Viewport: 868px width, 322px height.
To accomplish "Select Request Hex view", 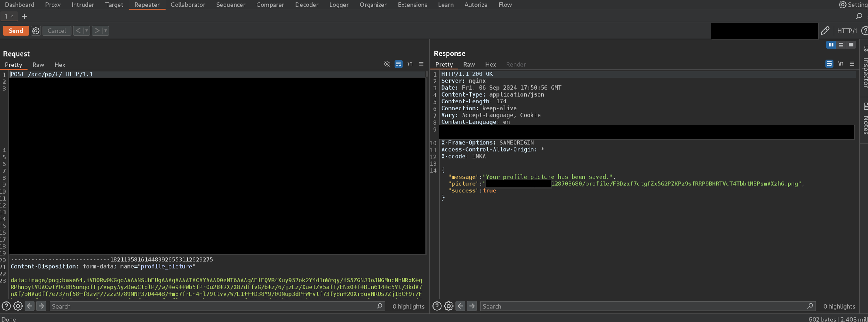I will (x=60, y=65).
